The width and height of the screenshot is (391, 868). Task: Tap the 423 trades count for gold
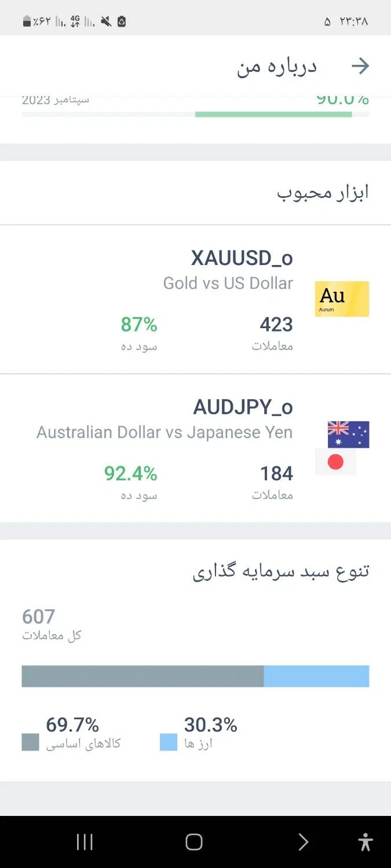[276, 325]
